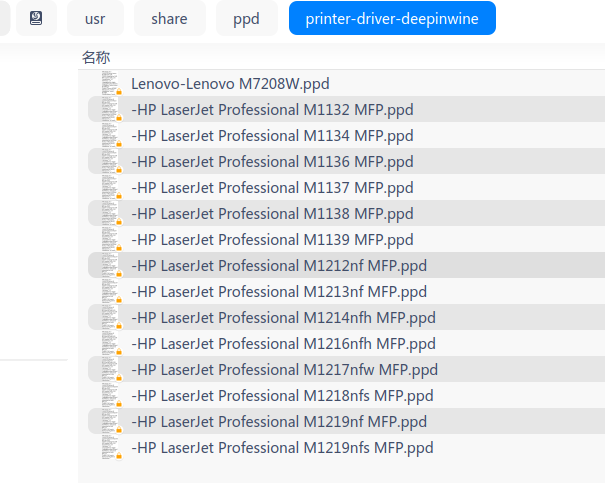Viewport: 605px width, 483px height.
Task: Click the M1212nf MFP.ppd file icon
Action: tap(112, 265)
